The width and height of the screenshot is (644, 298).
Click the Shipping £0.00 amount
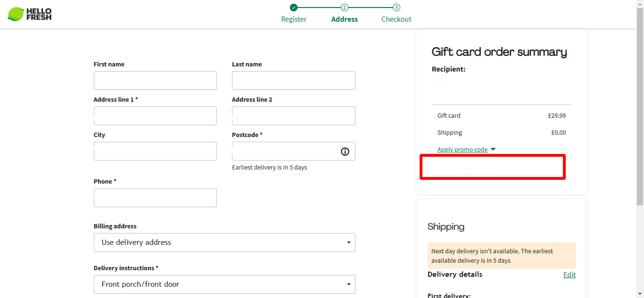(559, 133)
